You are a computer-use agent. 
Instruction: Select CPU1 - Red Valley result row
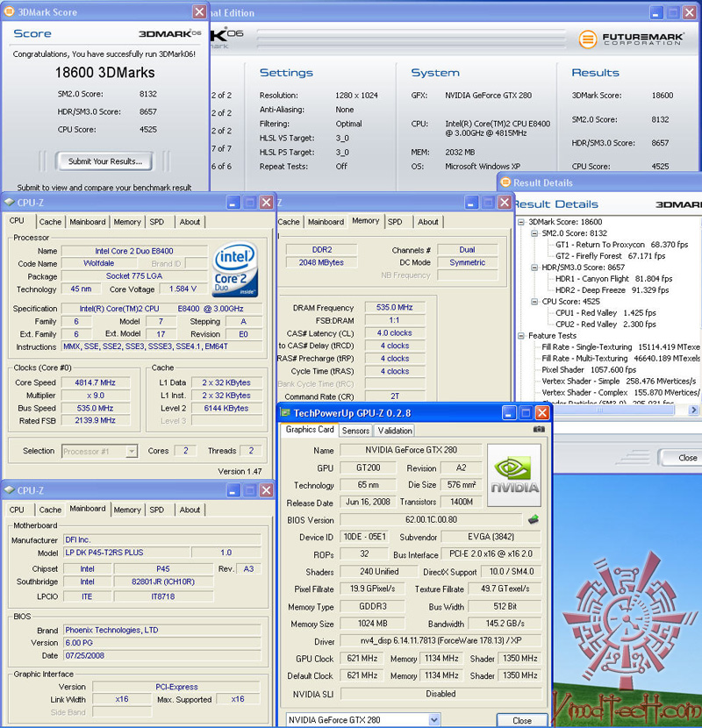605,313
